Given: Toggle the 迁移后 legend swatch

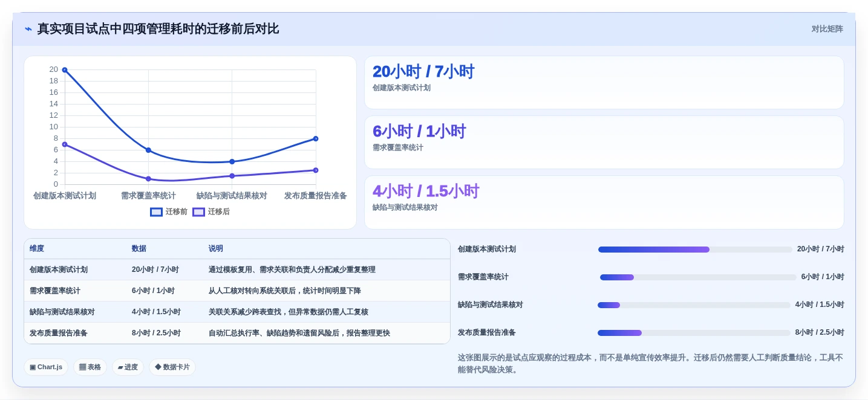Looking at the screenshot, I should point(199,212).
